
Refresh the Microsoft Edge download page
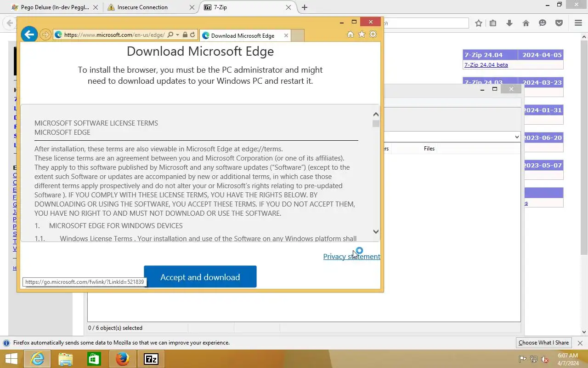[x=192, y=34]
